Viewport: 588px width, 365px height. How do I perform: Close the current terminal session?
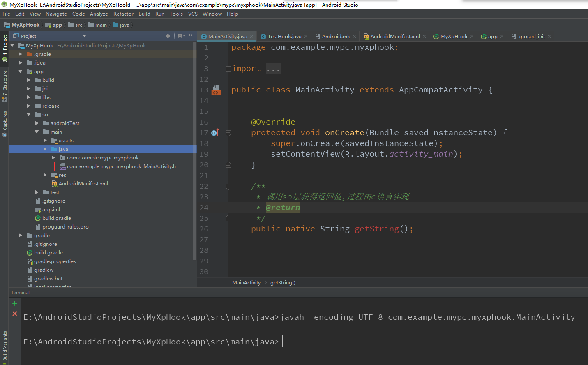(x=15, y=314)
